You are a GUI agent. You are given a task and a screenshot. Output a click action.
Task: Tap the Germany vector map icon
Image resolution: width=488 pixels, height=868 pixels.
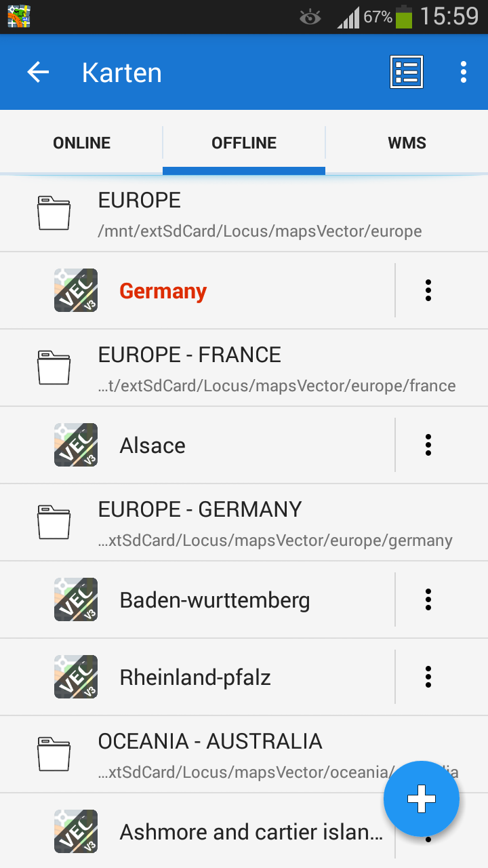click(76, 290)
